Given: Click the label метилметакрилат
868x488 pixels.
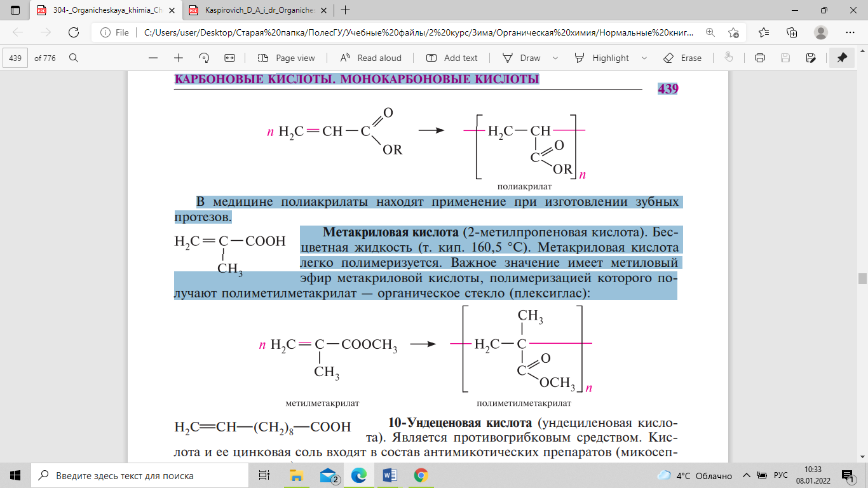Looking at the screenshot, I should (x=322, y=403).
